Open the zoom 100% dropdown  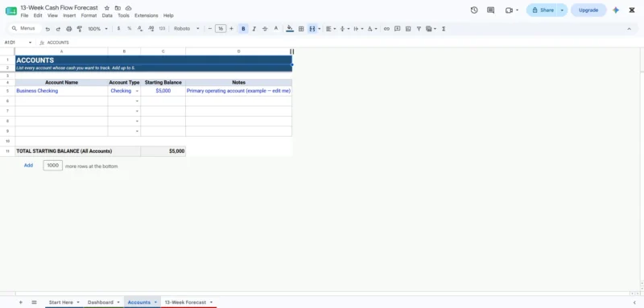pyautogui.click(x=97, y=29)
